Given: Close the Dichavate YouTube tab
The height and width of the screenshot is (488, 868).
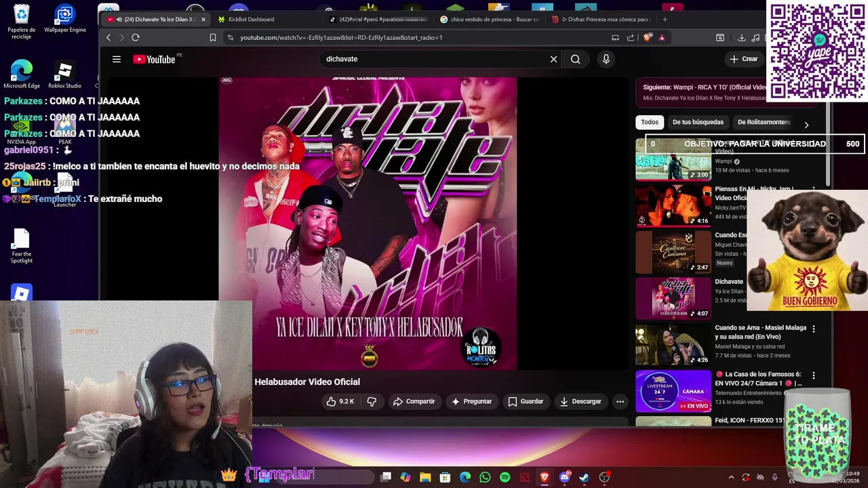Looking at the screenshot, I should point(203,19).
